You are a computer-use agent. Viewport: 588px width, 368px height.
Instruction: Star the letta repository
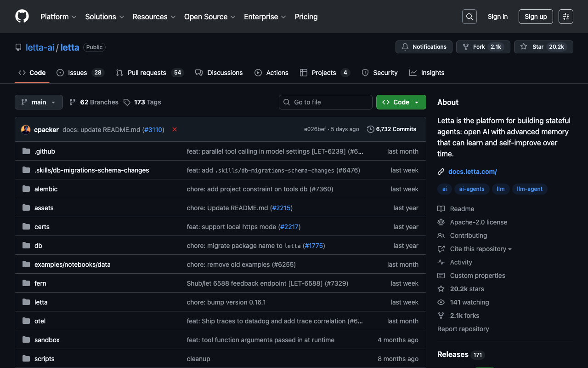(543, 47)
